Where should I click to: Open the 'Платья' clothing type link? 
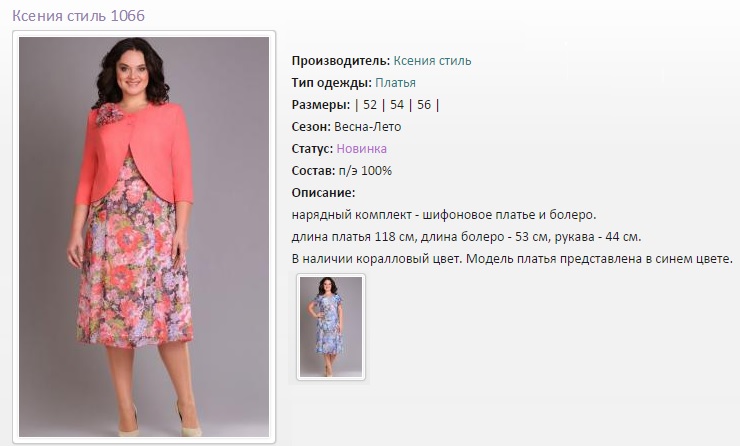(x=395, y=83)
